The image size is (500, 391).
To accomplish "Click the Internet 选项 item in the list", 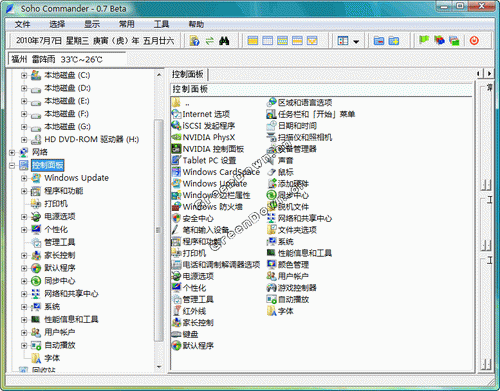I will pyautogui.click(x=201, y=114).
